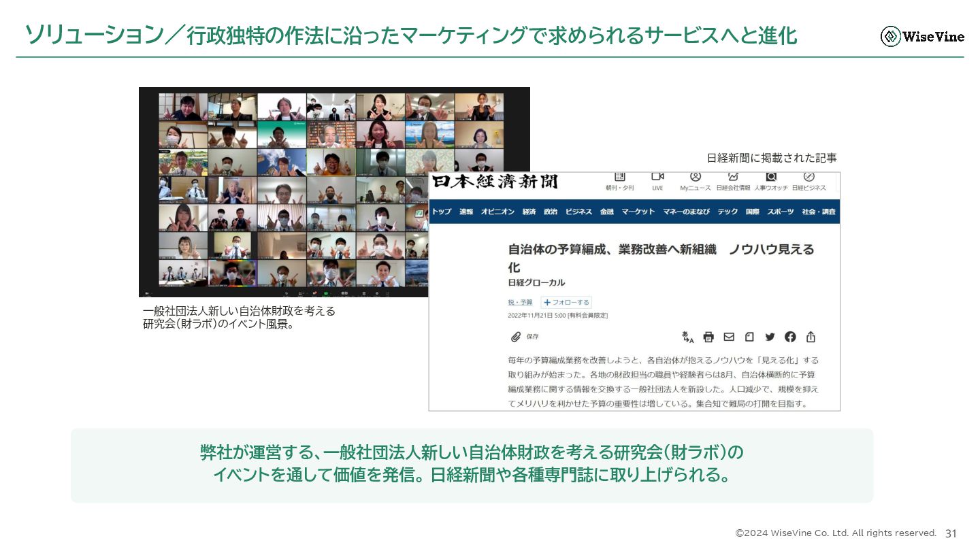Click the paperclip save icon
This screenshot has height=551, width=980.
516,337
